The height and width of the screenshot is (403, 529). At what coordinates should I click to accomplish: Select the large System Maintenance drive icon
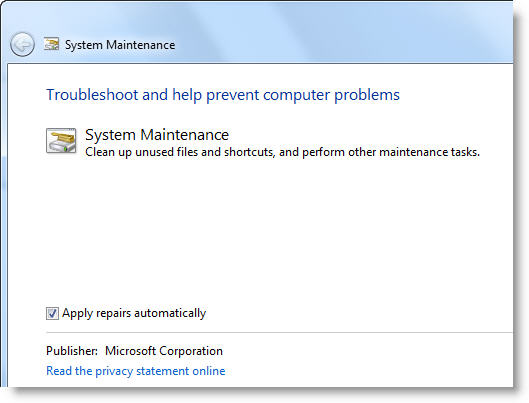click(61, 141)
